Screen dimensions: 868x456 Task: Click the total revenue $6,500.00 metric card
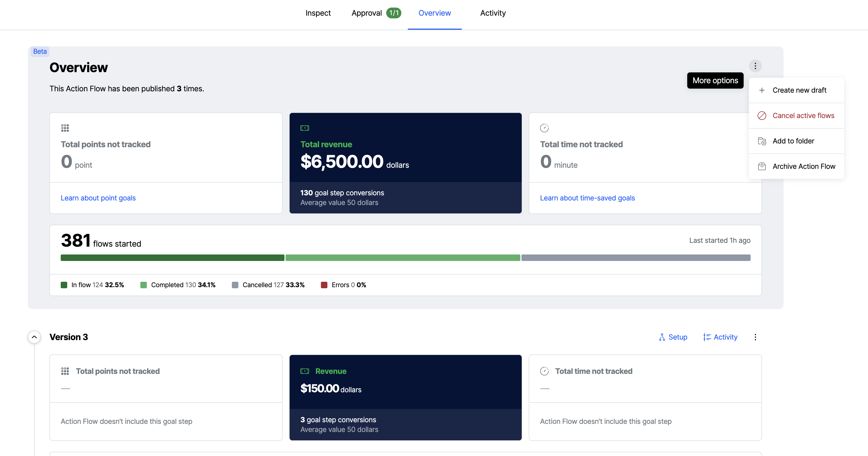pyautogui.click(x=405, y=163)
